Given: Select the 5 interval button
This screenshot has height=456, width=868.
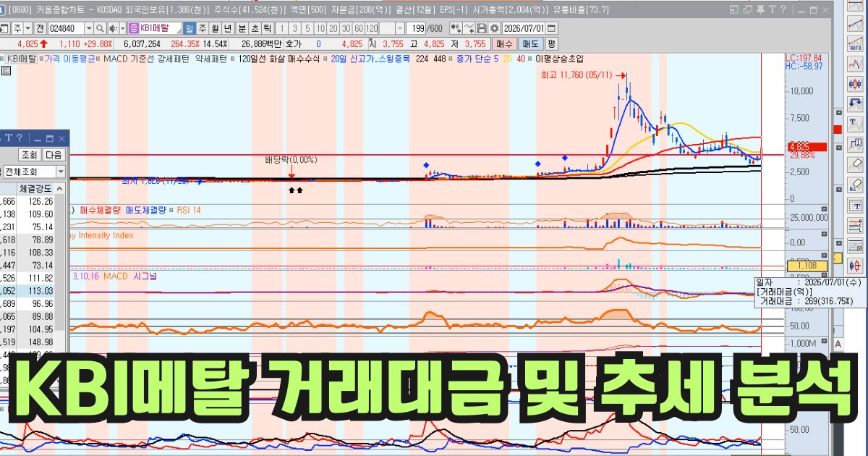Looking at the screenshot, I should pos(307,28).
